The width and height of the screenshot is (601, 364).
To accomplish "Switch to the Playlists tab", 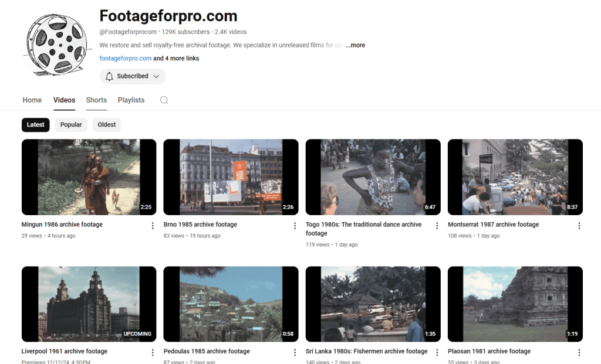I will (131, 100).
